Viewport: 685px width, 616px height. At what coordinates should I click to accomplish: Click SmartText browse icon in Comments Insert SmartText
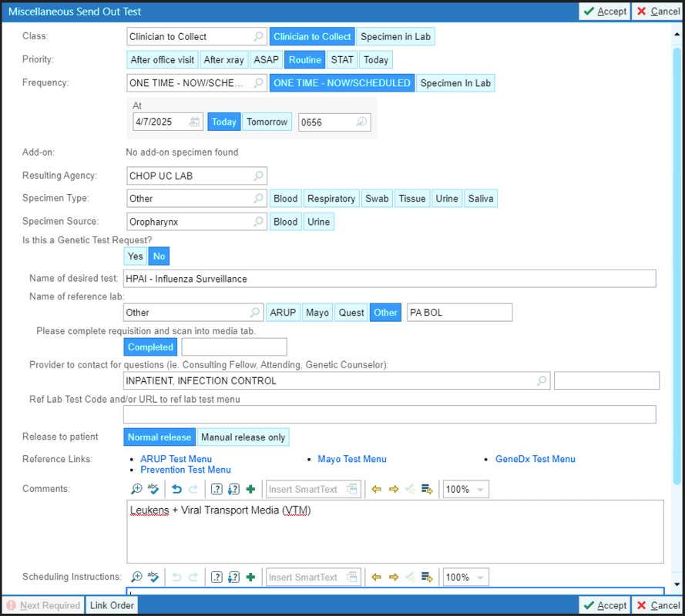pos(352,489)
